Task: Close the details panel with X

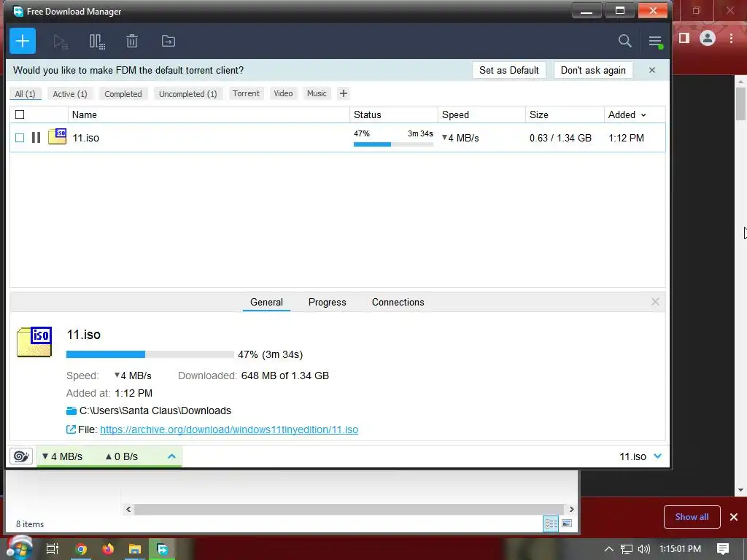Action: point(655,302)
